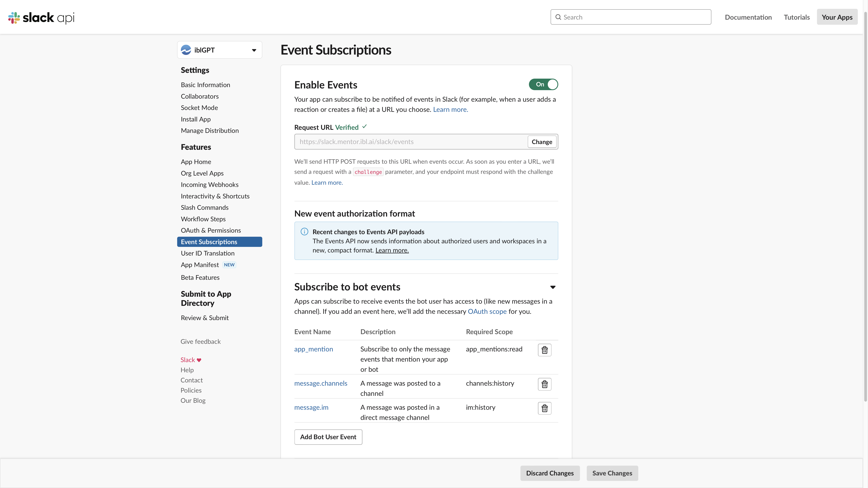Viewport: 868px width, 488px height.
Task: Open Documentation in top navigation
Action: 748,17
